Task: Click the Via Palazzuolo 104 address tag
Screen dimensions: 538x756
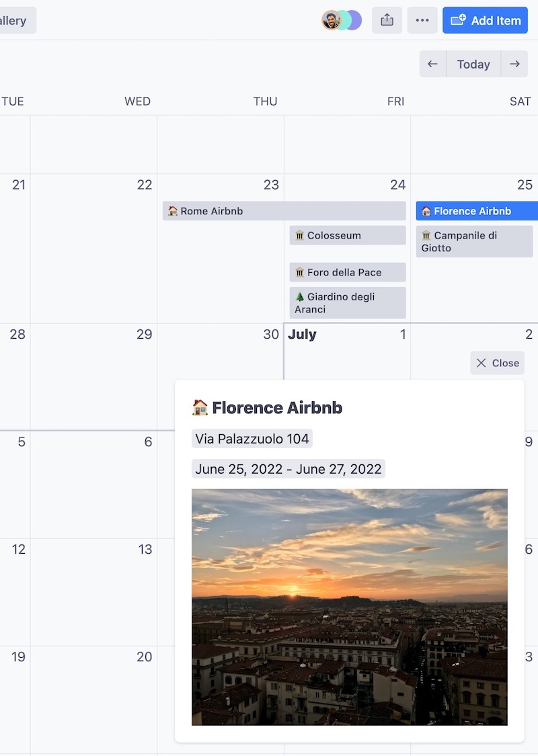Action: click(252, 439)
